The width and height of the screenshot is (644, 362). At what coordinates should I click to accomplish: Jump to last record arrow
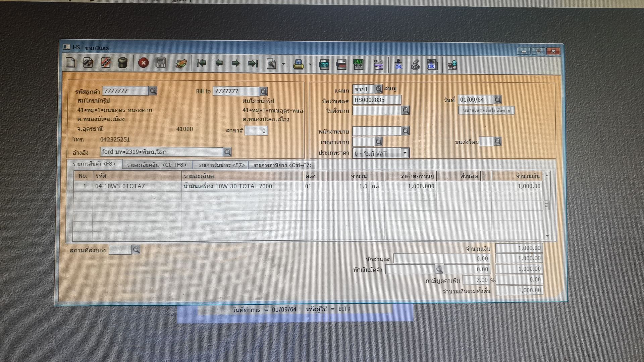click(253, 63)
